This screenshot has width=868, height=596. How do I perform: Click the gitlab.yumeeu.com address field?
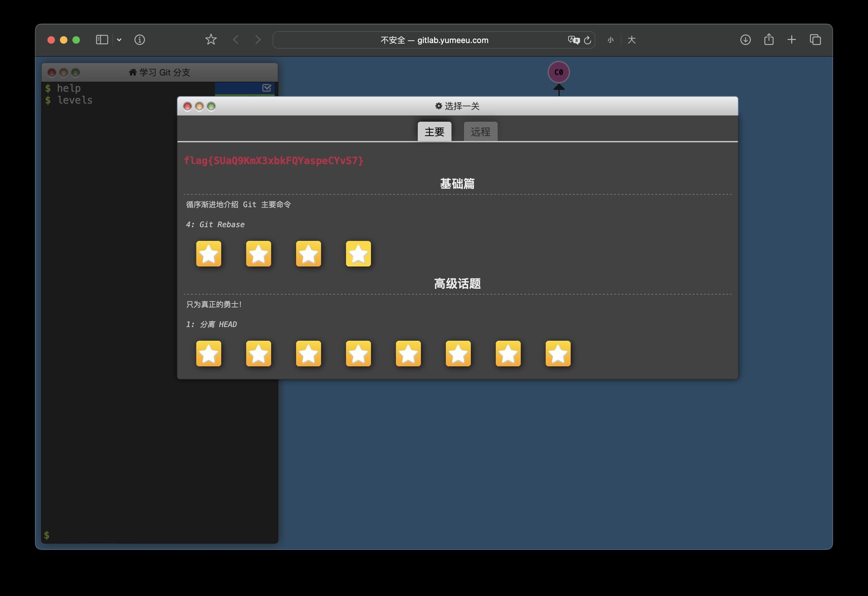tap(433, 40)
